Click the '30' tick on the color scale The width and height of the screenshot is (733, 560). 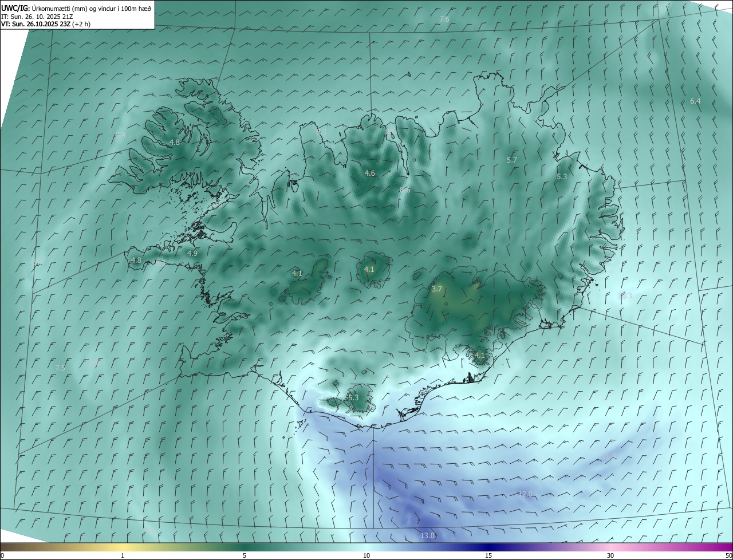point(610,555)
